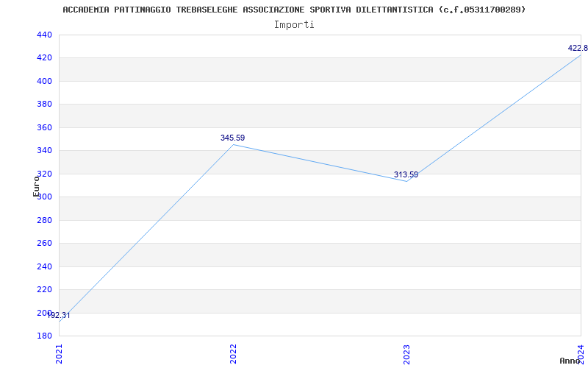Click the 440 tick on the y-axis

[x=44, y=35]
